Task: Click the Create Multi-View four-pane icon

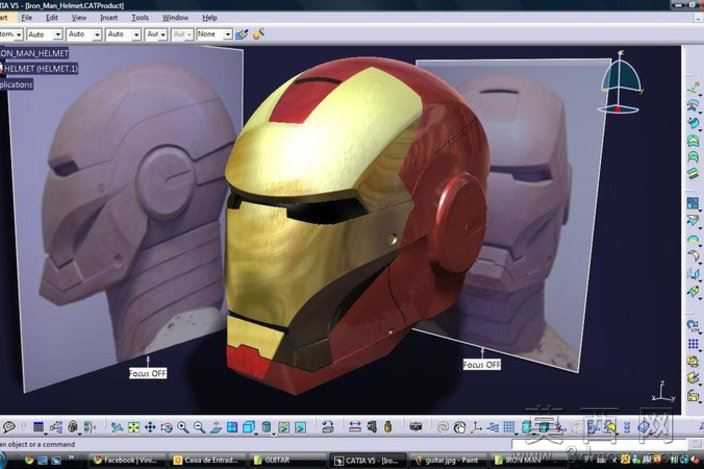Action: [232, 426]
